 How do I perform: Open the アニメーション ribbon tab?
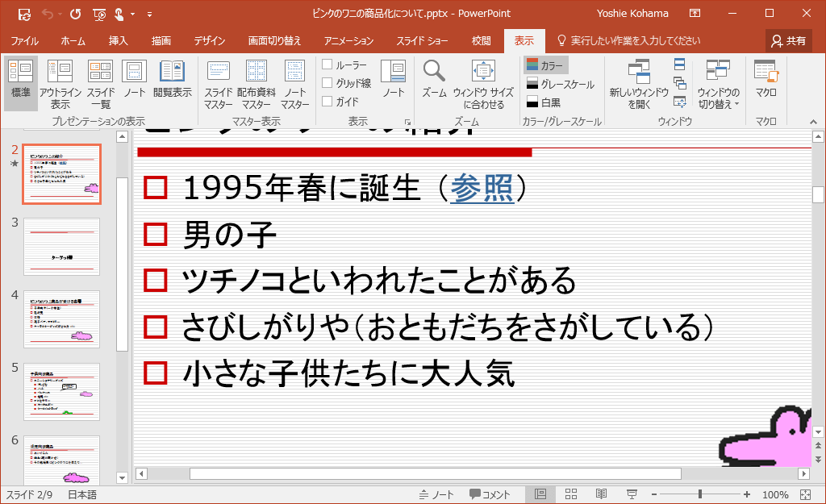pyautogui.click(x=348, y=40)
